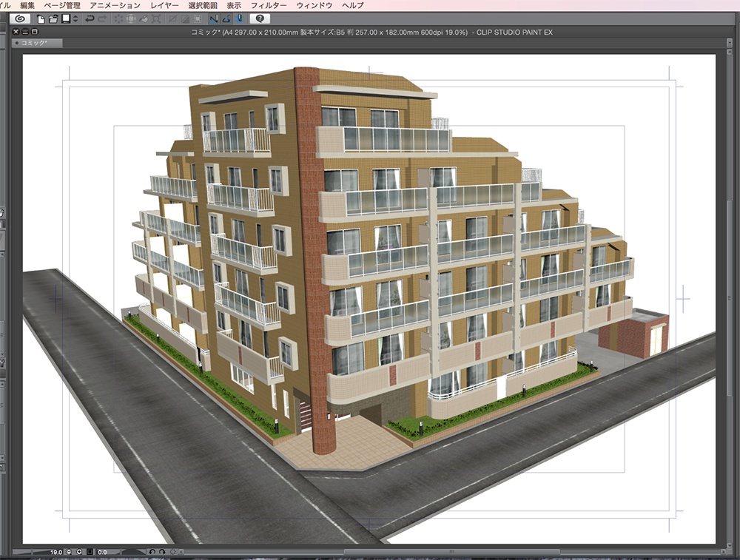Click the zoom out magnifier icon
The image size is (740, 560).
point(69,552)
